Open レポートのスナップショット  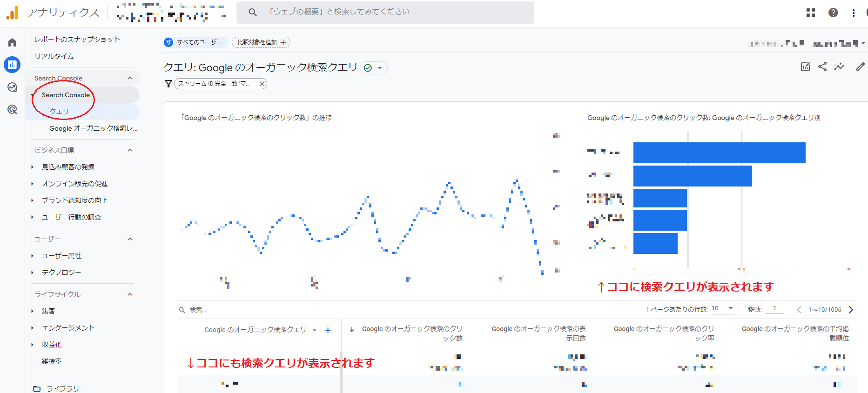(77, 40)
